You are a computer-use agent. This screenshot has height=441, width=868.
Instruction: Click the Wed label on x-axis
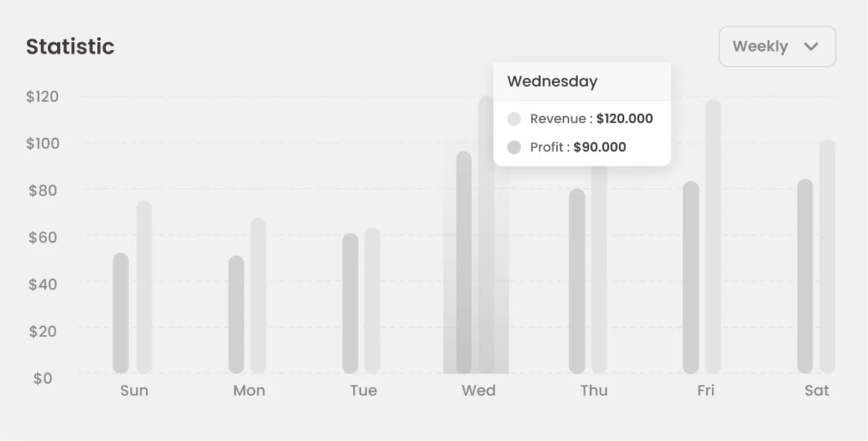point(478,391)
